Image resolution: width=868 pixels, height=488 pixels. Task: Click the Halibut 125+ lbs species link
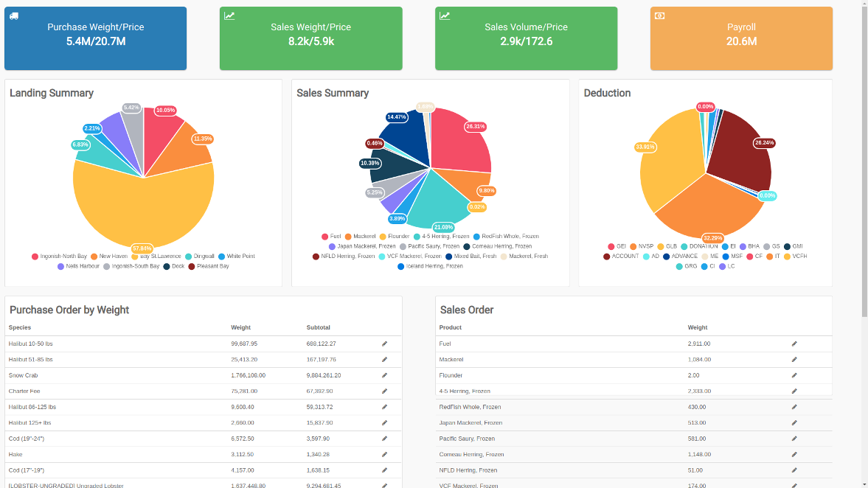point(30,422)
